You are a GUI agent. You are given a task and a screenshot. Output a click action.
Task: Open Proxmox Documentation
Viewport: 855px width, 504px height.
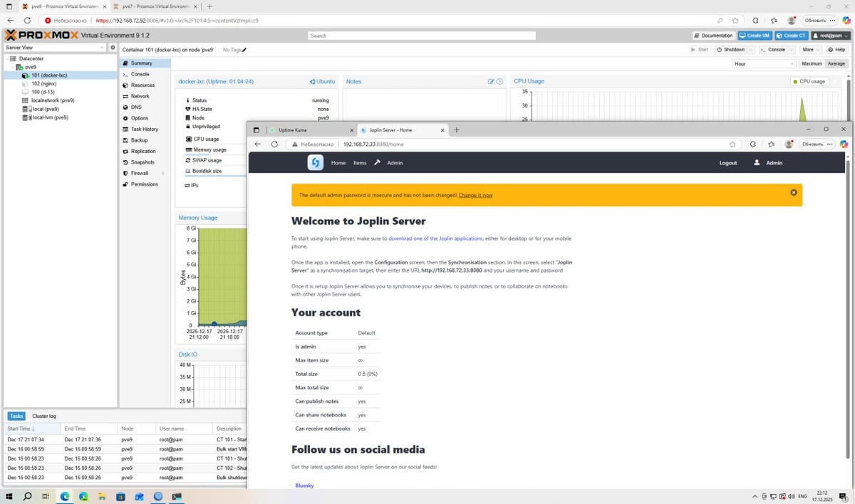(713, 35)
